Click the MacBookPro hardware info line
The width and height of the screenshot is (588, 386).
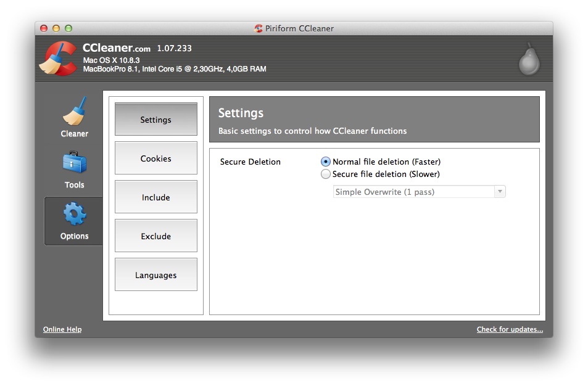pyautogui.click(x=175, y=69)
